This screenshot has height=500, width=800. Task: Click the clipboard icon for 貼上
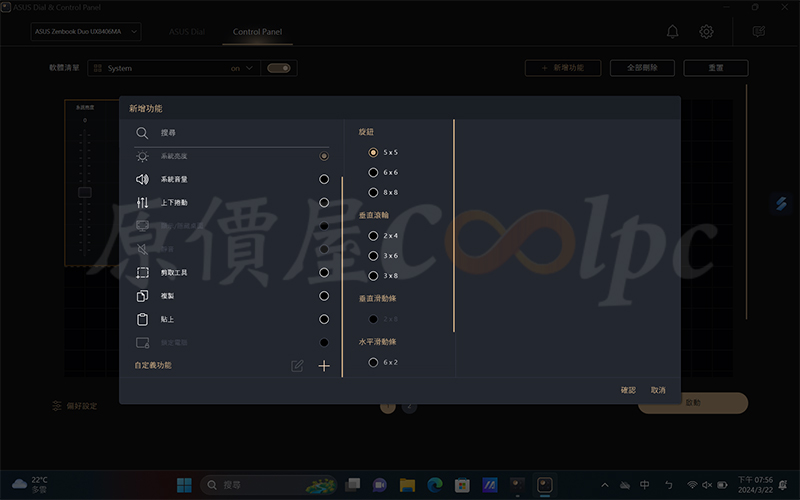pos(142,319)
